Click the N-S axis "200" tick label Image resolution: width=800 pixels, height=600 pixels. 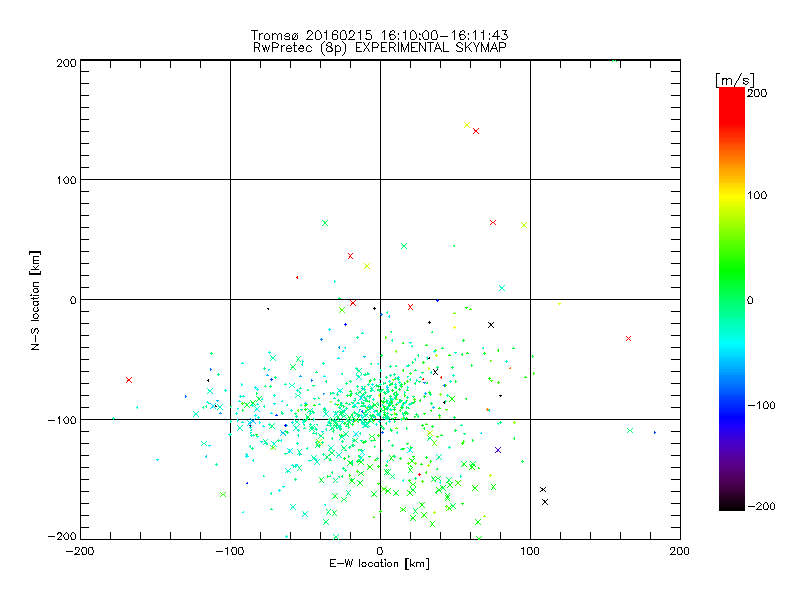[66, 63]
